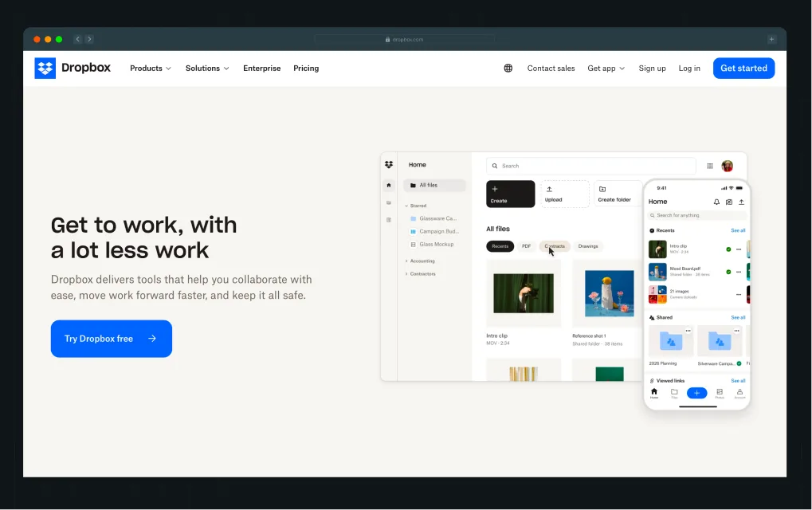
Task: Select the Contracts filter chip
Action: point(555,246)
